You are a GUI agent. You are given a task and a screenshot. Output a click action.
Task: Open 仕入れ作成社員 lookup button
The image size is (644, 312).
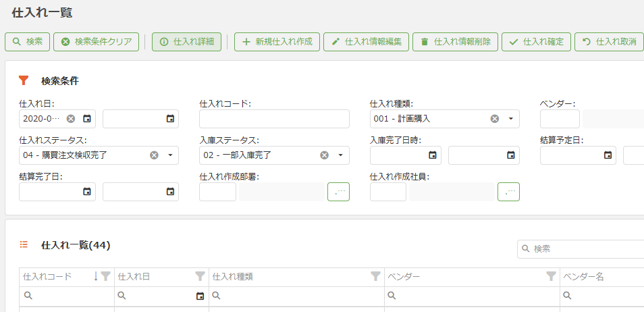tap(508, 192)
